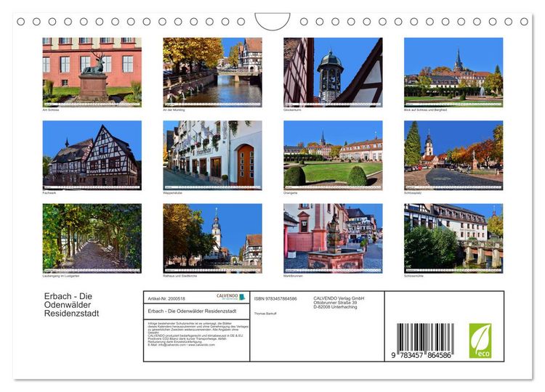Open the Wappenstube white building photo

click(x=212, y=155)
